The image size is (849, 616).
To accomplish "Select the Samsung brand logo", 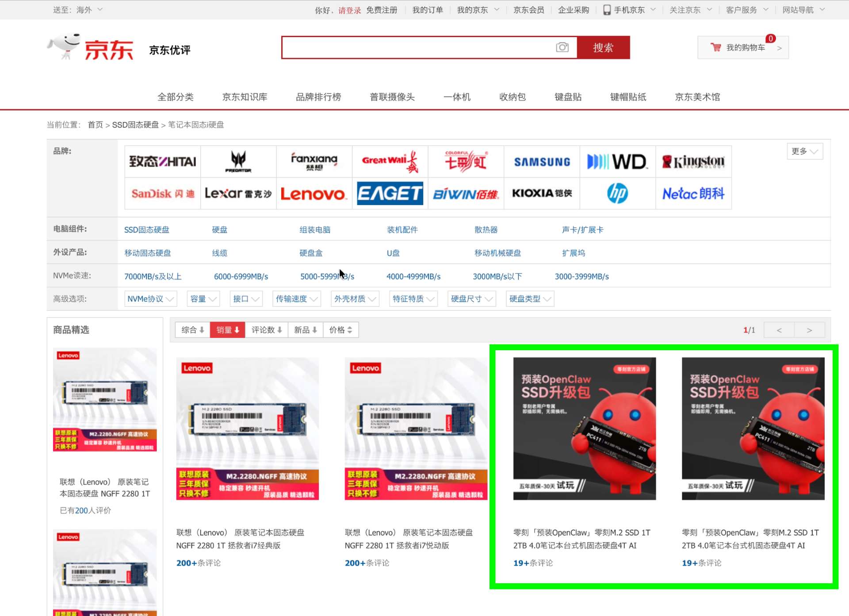I will tap(542, 161).
